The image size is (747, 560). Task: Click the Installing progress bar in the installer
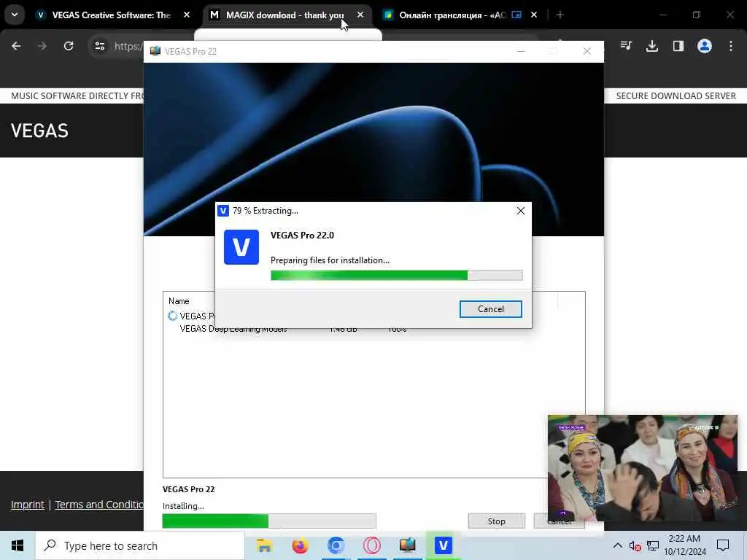point(269,521)
